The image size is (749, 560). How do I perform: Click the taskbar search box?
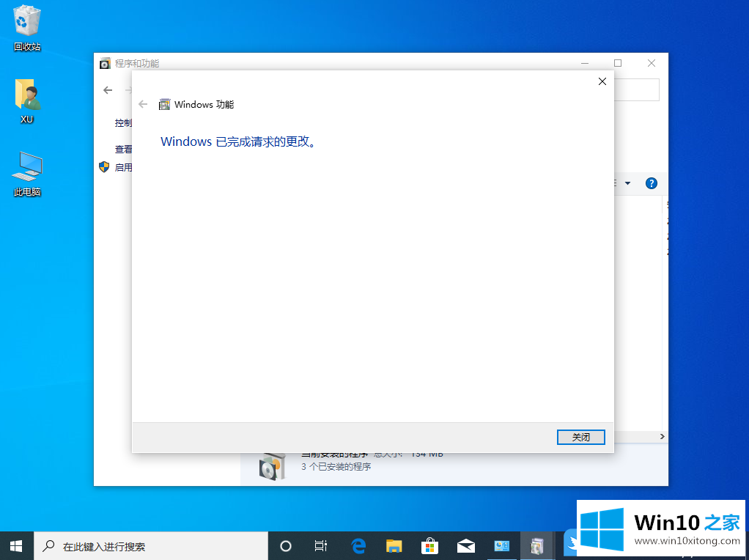pos(151,545)
